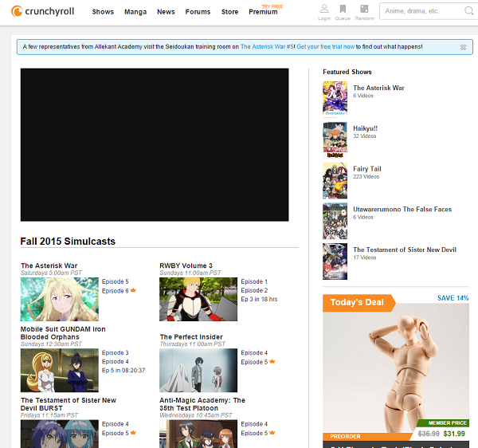This screenshot has width=478, height=448.
Task: Watch GUNDAM Iron Blooded Orphans Episode 4
Action: point(116,361)
